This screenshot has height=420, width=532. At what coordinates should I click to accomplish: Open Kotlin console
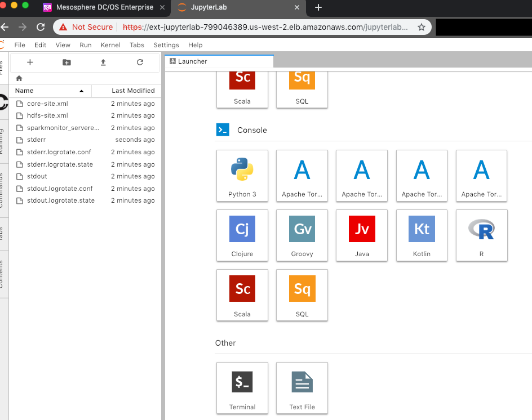(422, 235)
